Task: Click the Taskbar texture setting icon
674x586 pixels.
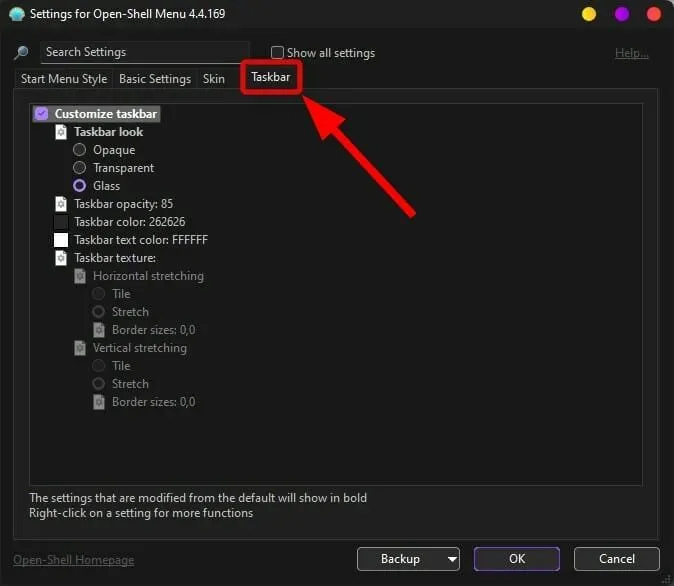Action: [x=61, y=258]
